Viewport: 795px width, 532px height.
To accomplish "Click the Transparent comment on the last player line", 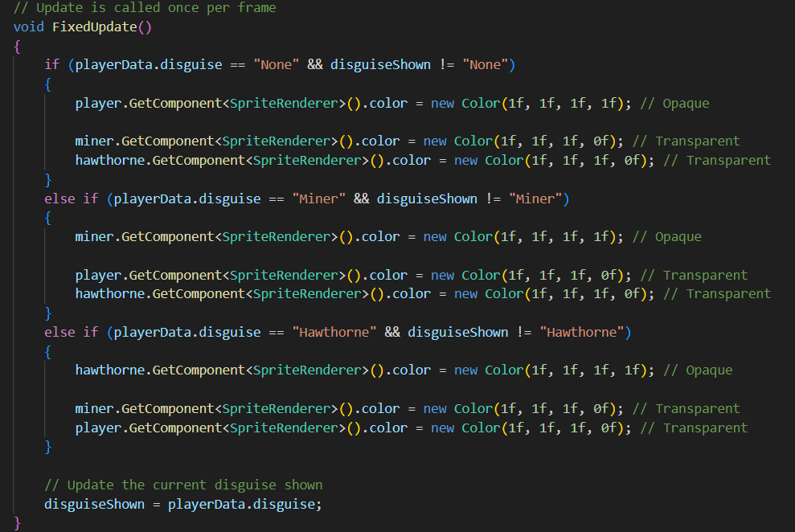I will (x=705, y=428).
